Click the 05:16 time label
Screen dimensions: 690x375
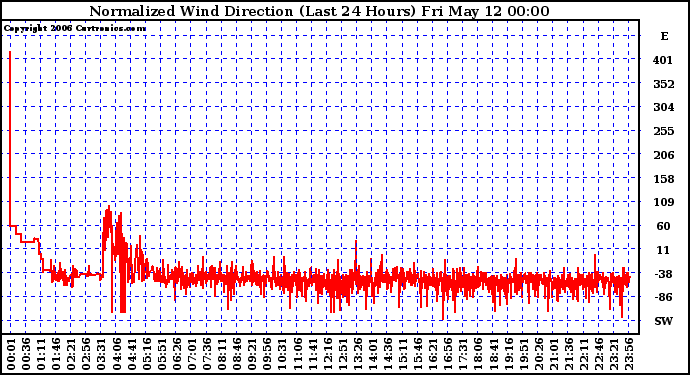click(147, 354)
